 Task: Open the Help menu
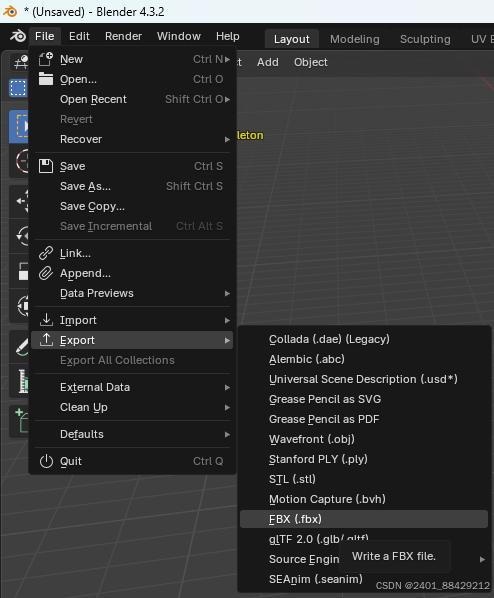pyautogui.click(x=228, y=36)
